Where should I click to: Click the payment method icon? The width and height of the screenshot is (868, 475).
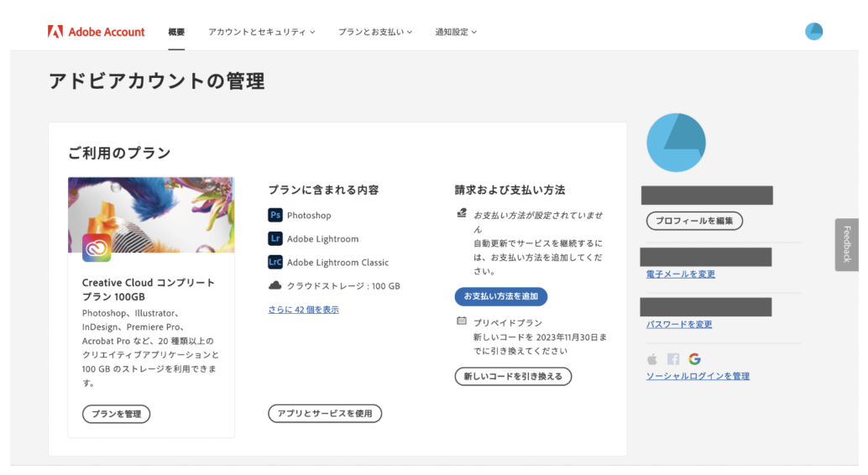click(462, 213)
